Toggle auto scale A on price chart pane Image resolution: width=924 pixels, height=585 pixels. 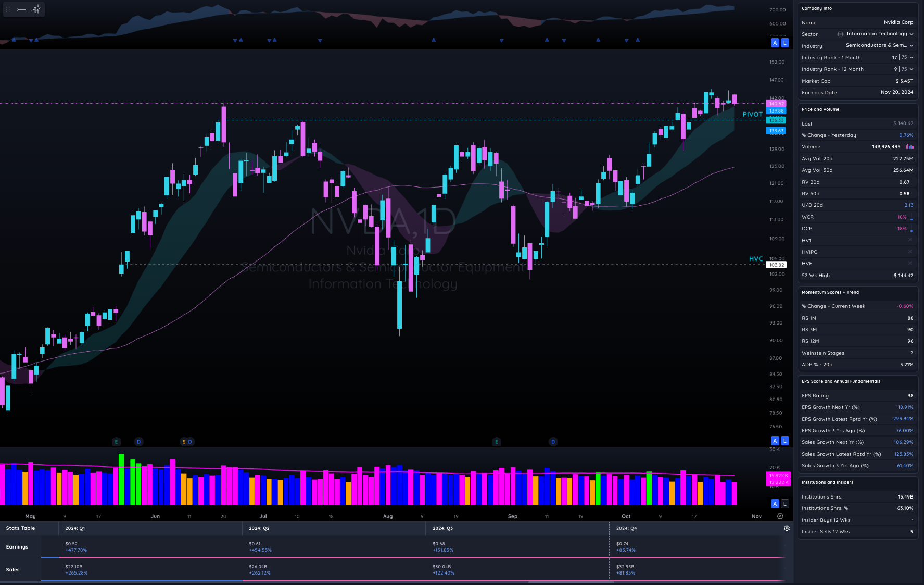click(x=775, y=441)
